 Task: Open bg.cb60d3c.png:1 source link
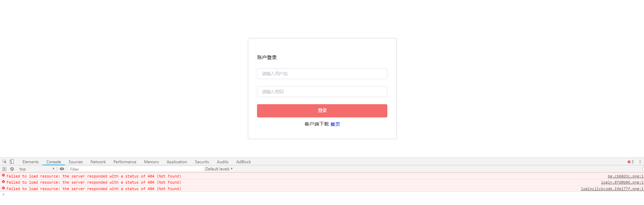tap(625, 176)
